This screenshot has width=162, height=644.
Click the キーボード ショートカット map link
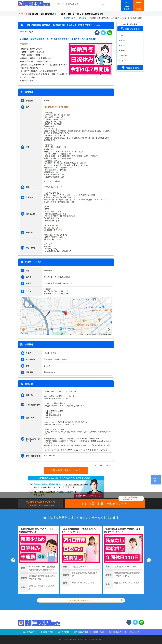71,334
